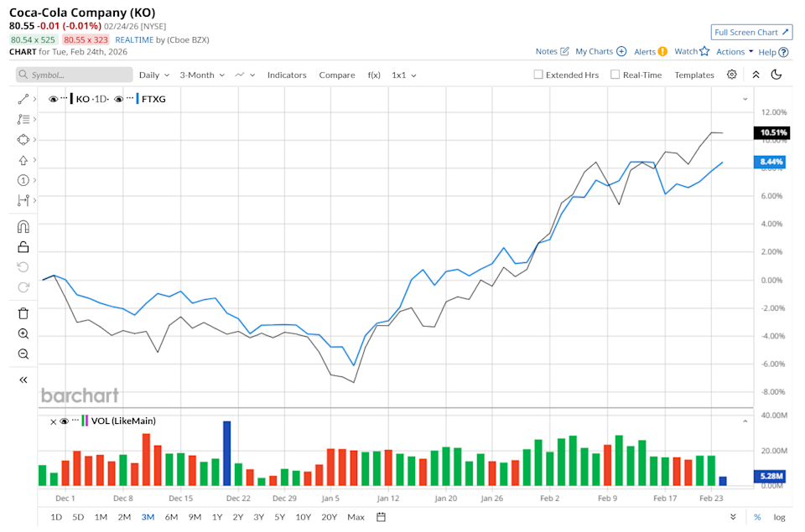Image resolution: width=805 pixels, height=532 pixels.
Task: Select the trash icon to clear drawings
Action: point(23,312)
